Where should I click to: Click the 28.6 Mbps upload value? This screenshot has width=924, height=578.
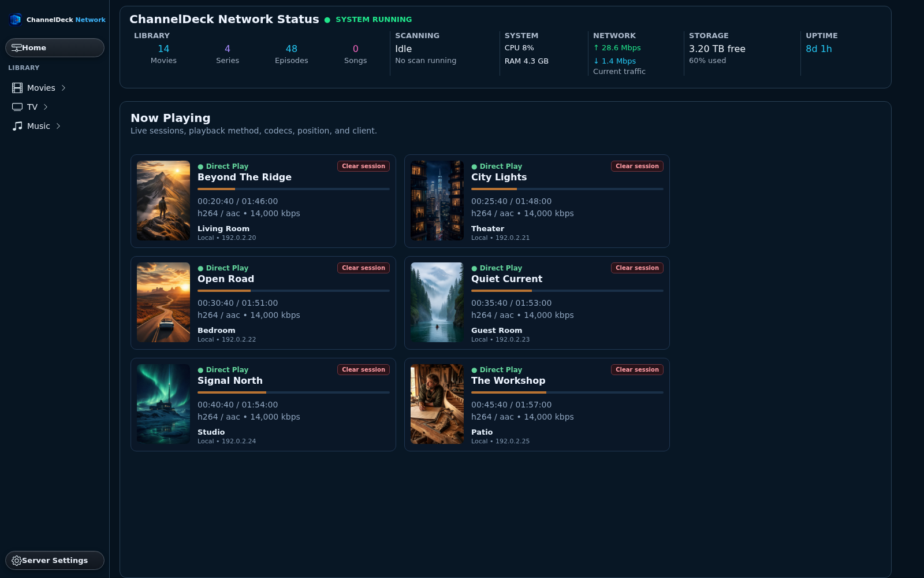(x=617, y=48)
